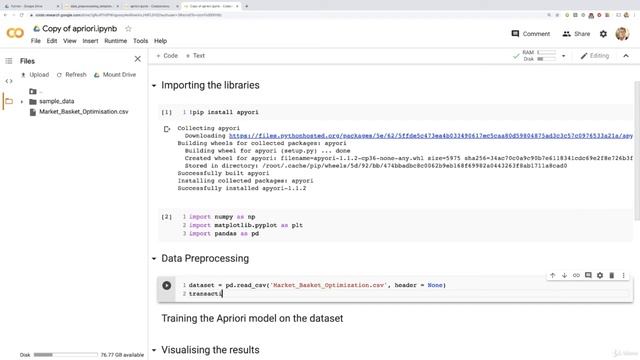
Task: Click the parent directory folder icon
Action: click(x=33, y=91)
